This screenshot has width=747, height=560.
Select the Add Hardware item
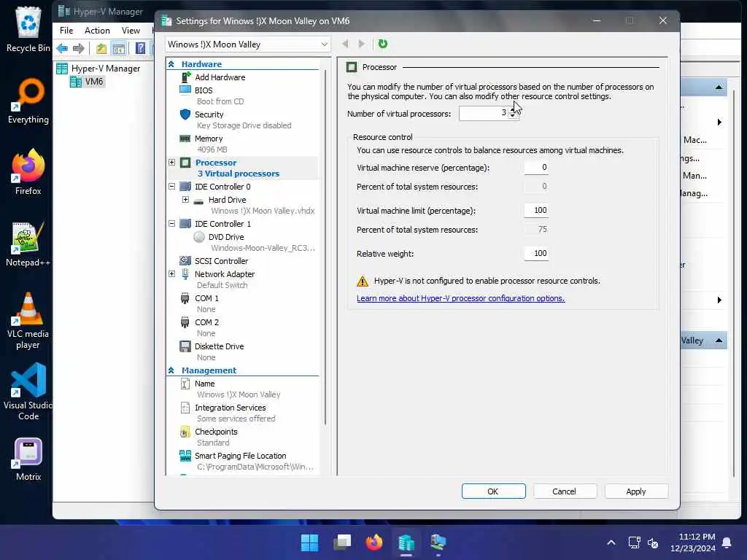[x=220, y=77]
